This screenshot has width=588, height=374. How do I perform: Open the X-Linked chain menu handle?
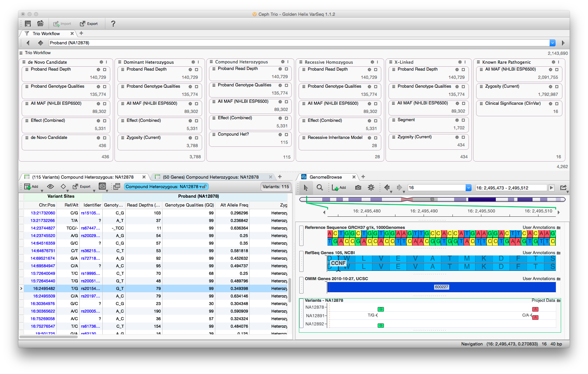(391, 62)
